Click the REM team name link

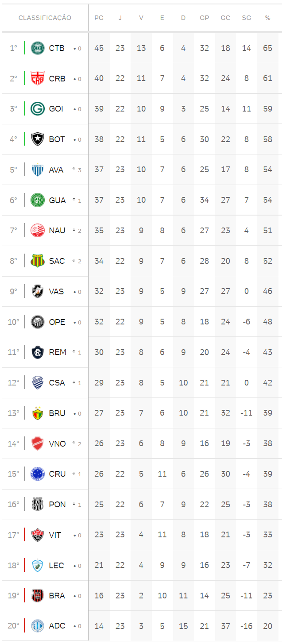[58, 352]
